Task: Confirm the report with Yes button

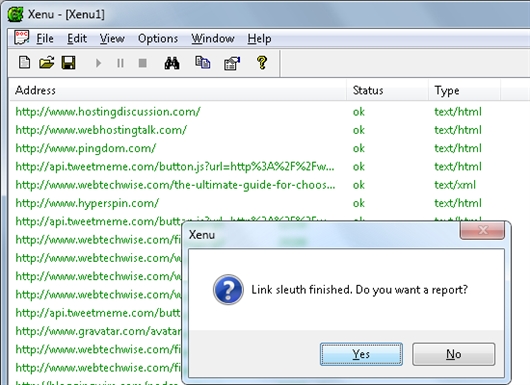Action: point(361,354)
